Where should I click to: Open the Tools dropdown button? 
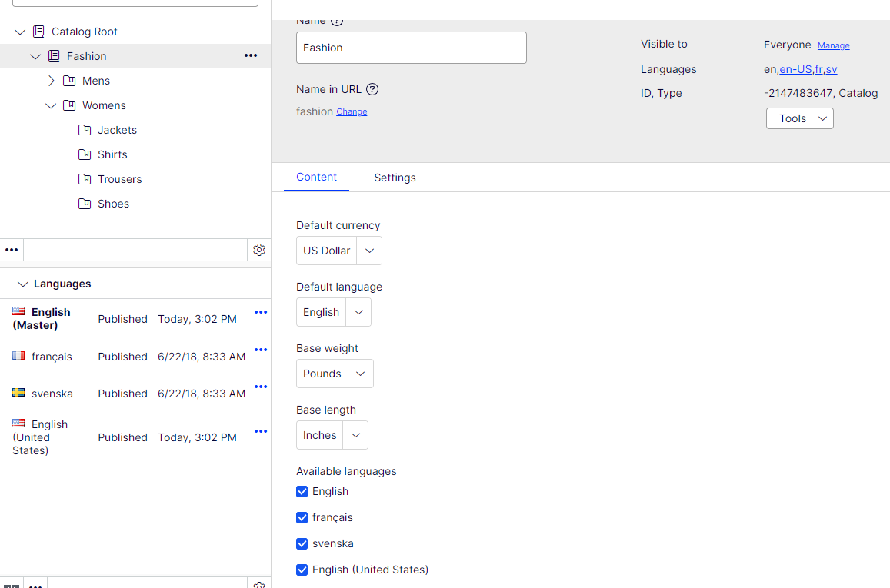(x=799, y=118)
